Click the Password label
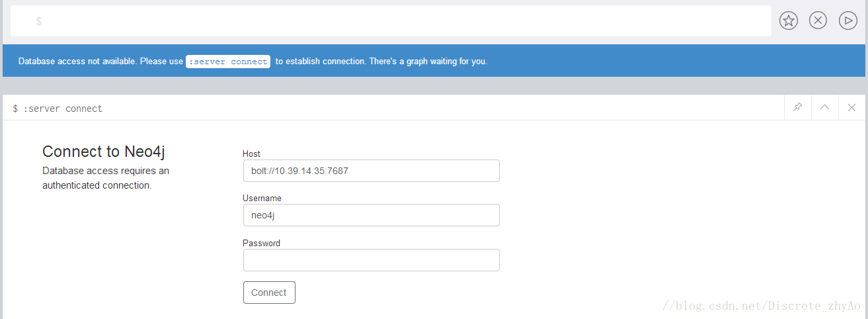 (261, 243)
